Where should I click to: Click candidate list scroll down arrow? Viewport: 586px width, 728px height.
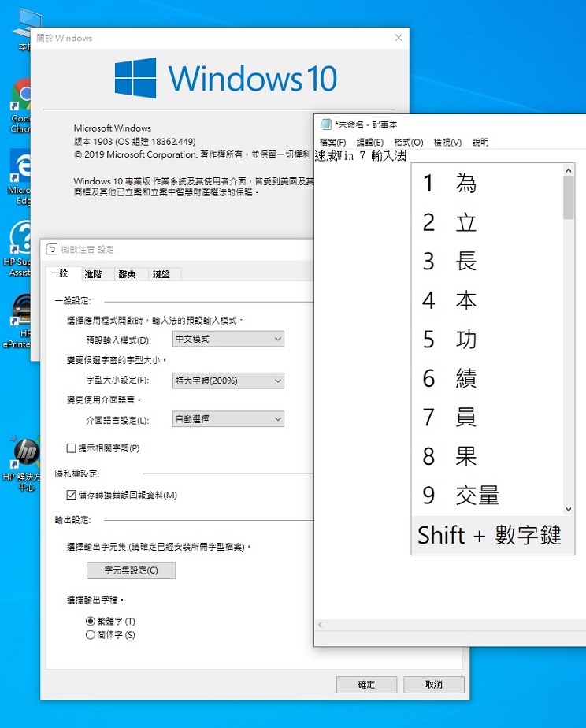tap(569, 509)
